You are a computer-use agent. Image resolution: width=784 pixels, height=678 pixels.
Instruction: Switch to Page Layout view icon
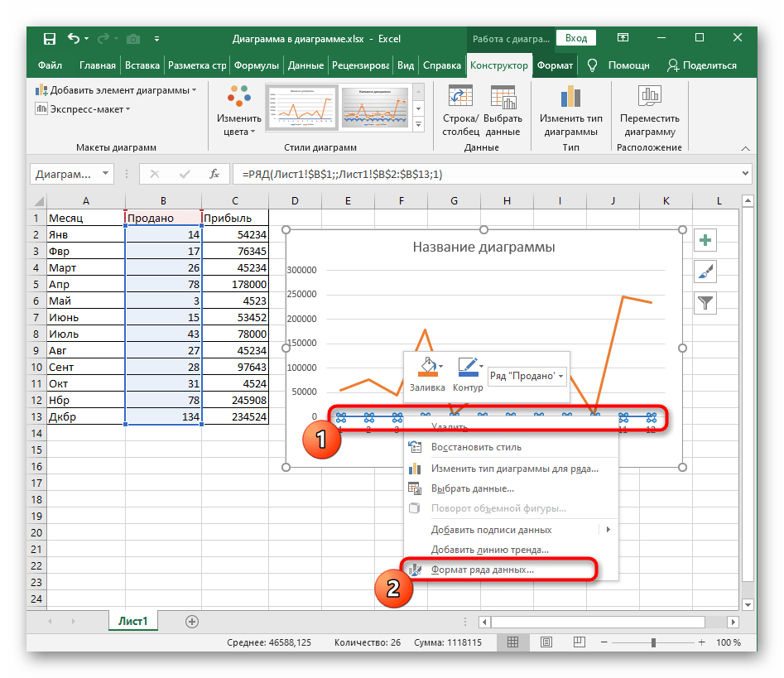[x=546, y=642]
